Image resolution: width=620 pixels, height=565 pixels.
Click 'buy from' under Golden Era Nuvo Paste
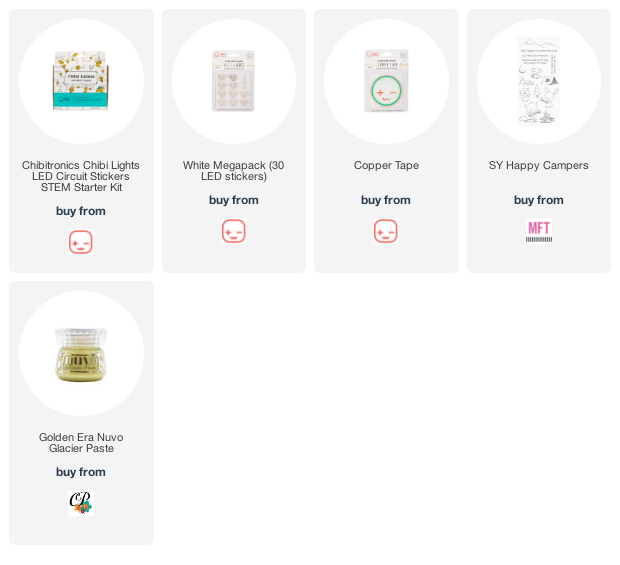pos(81,472)
